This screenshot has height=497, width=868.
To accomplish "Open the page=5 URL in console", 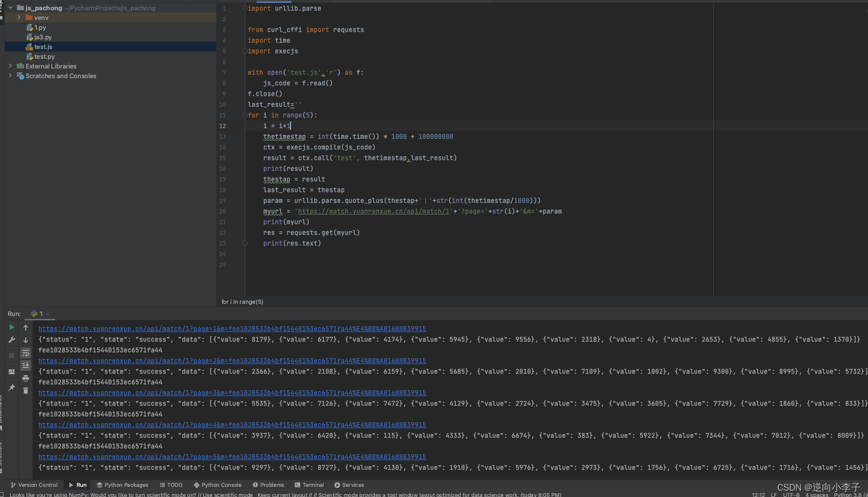I will tap(232, 457).
